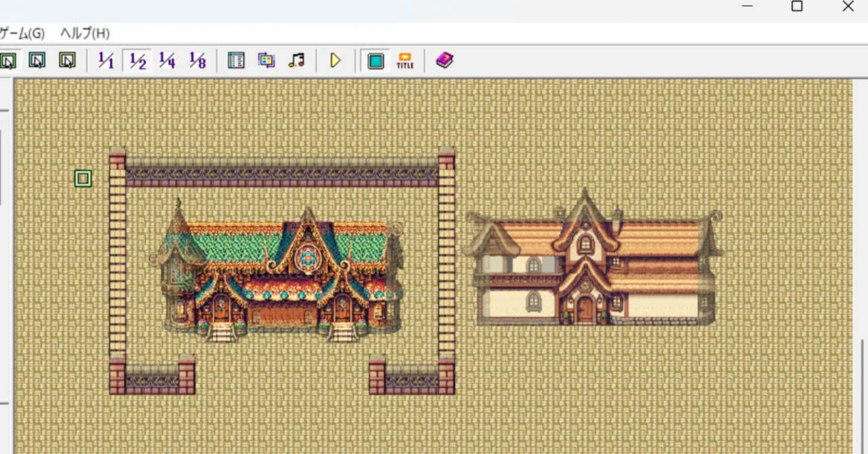Select the green square event marker

pos(83,178)
